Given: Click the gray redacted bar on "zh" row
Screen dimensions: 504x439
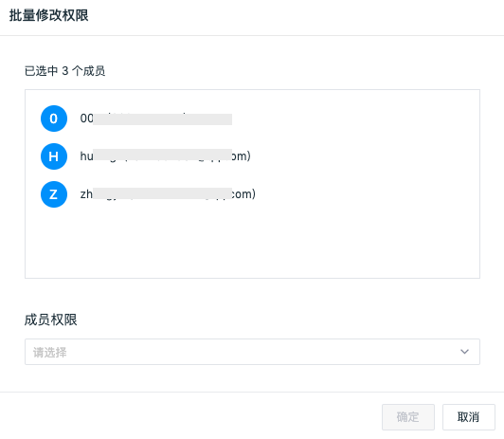Looking at the screenshot, I should coord(163,193).
